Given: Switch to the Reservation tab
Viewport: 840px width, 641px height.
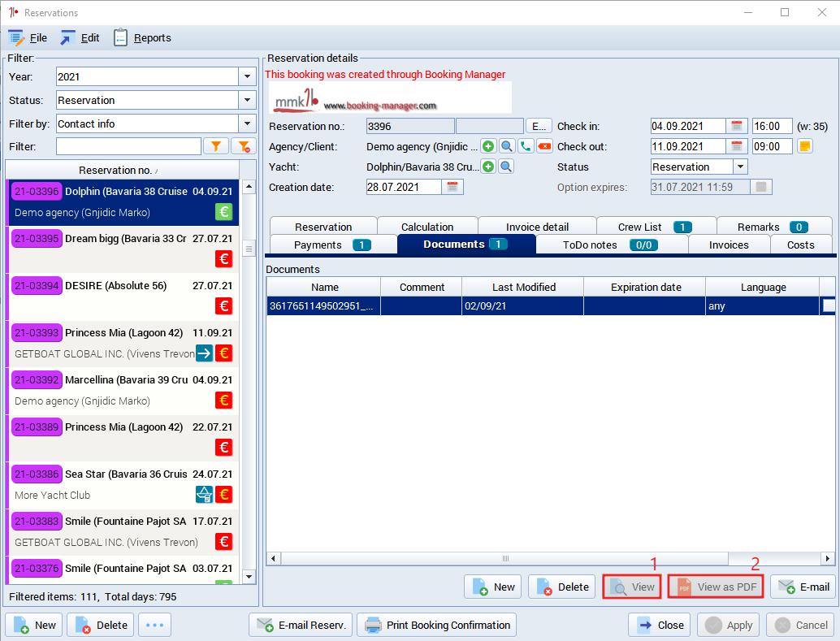Looking at the screenshot, I should [323, 227].
